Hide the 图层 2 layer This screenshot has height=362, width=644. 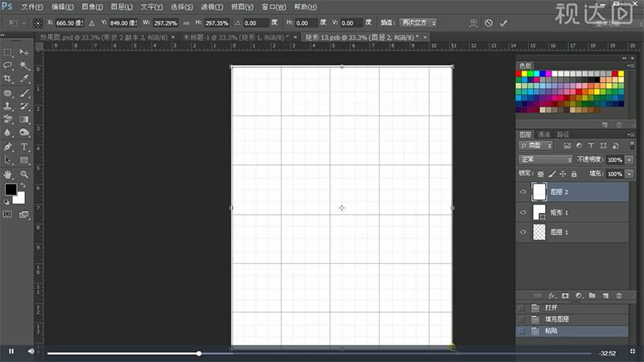[524, 192]
